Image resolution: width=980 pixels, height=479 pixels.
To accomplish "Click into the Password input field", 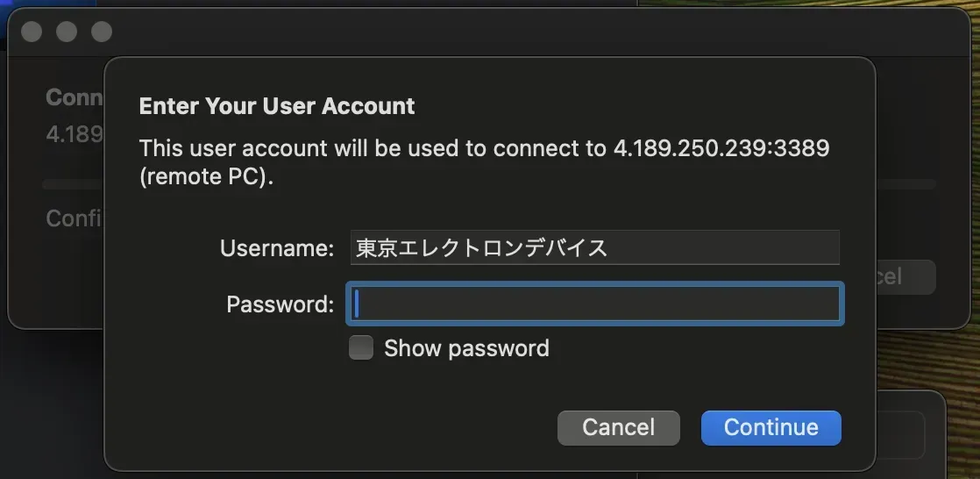I will tap(596, 304).
